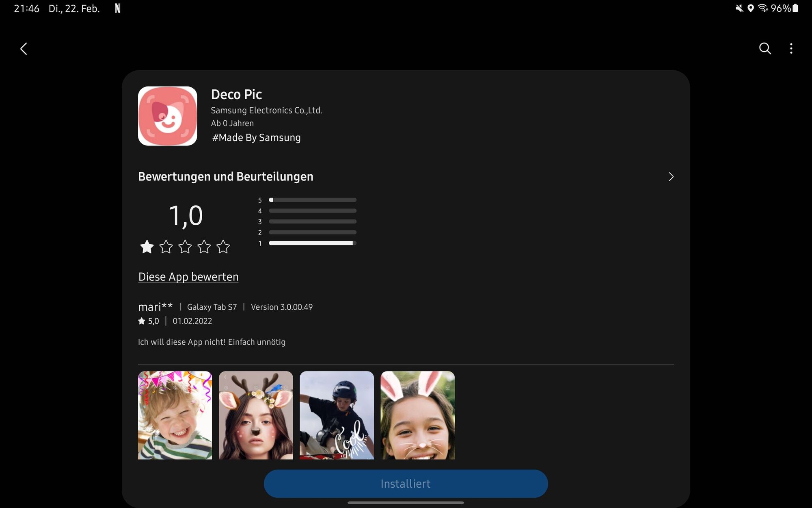Select the fifth rating star
Image resolution: width=812 pixels, height=508 pixels.
(223, 246)
